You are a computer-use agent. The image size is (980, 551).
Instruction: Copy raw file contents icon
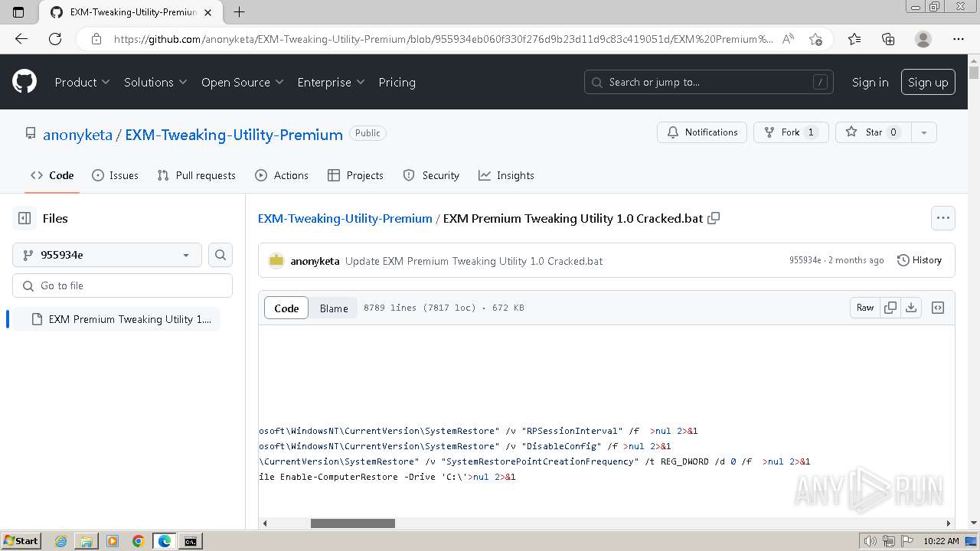[890, 308]
